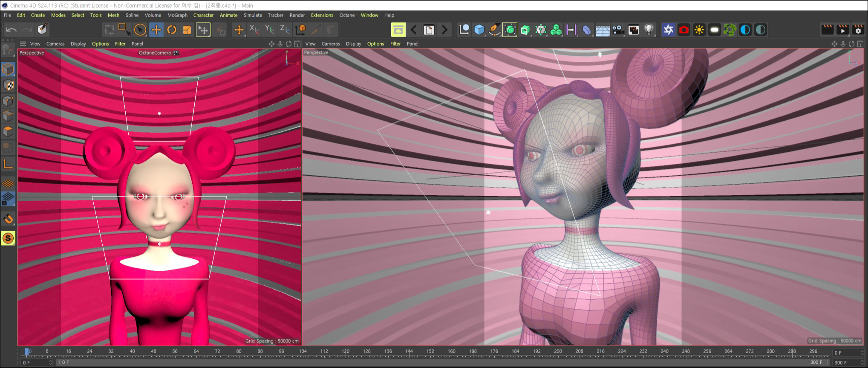This screenshot has width=868, height=368.
Task: Click Render to Picture Viewer clapperboard
Action: [842, 29]
